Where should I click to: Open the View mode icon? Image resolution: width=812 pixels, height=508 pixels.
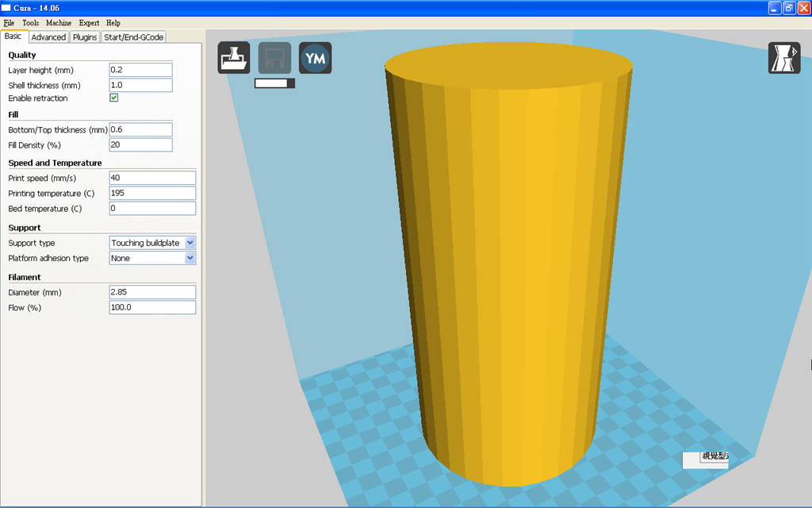[783, 58]
